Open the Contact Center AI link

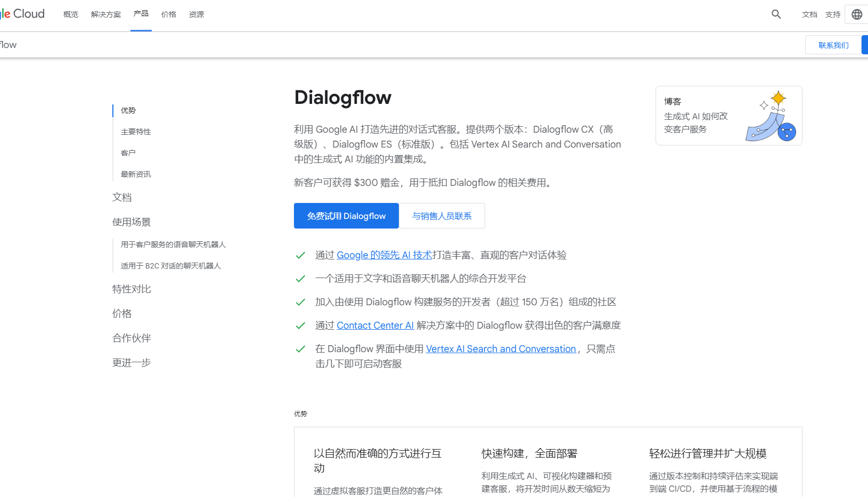click(375, 325)
